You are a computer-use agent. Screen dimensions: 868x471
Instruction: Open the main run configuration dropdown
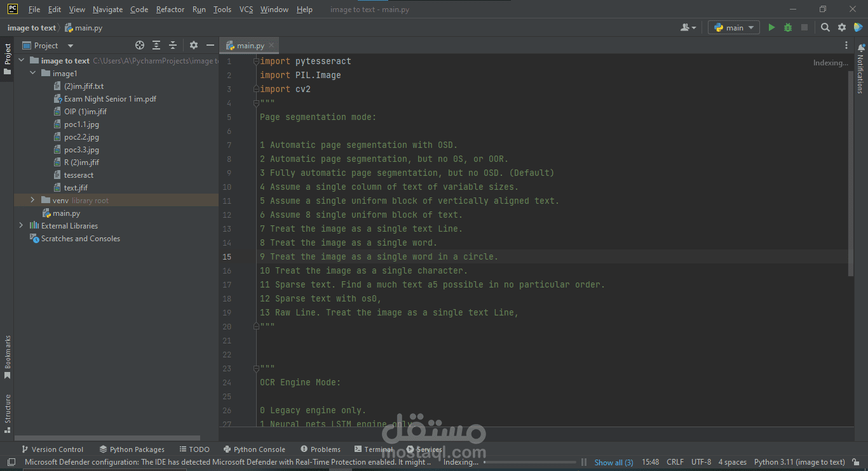pos(734,27)
